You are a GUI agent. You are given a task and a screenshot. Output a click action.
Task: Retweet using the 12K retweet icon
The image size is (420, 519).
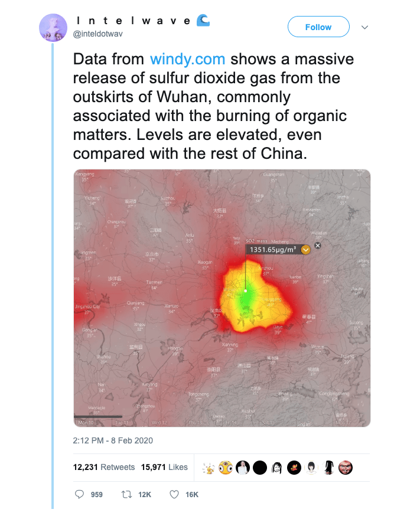click(x=126, y=494)
